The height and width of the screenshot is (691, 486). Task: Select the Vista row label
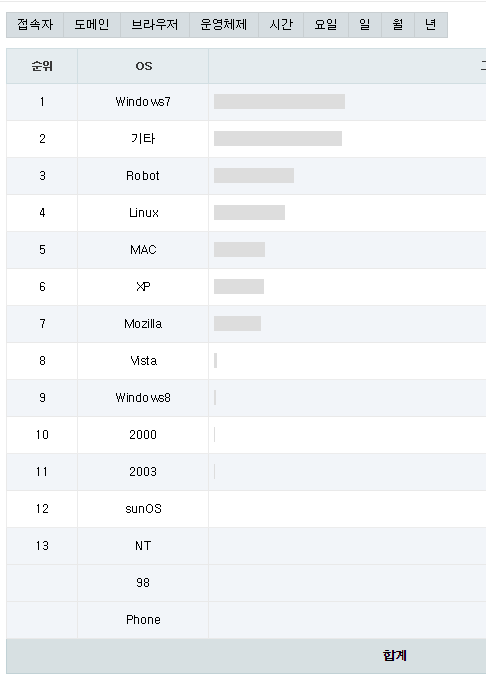pyautogui.click(x=144, y=361)
